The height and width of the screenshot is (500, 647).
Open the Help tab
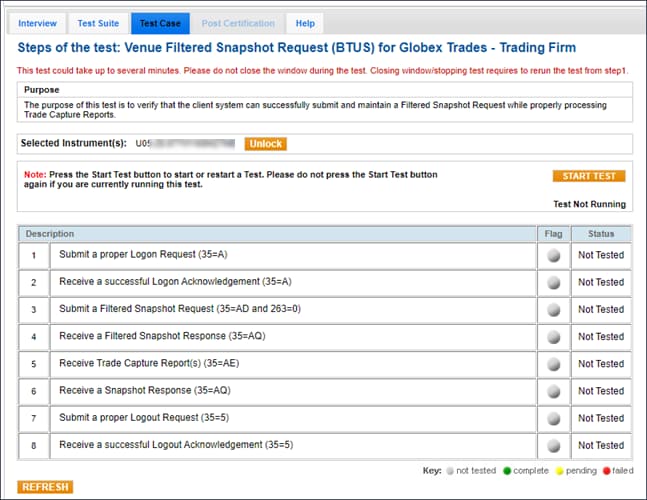(305, 23)
